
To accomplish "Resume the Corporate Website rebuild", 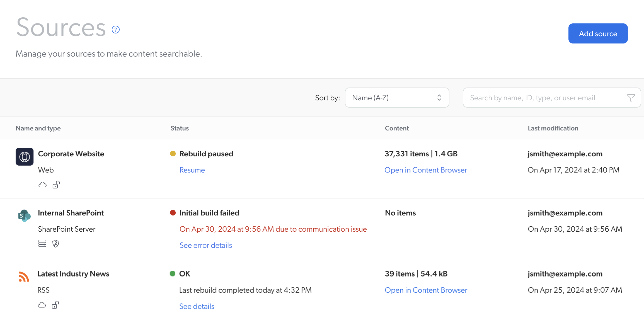I will click(192, 170).
